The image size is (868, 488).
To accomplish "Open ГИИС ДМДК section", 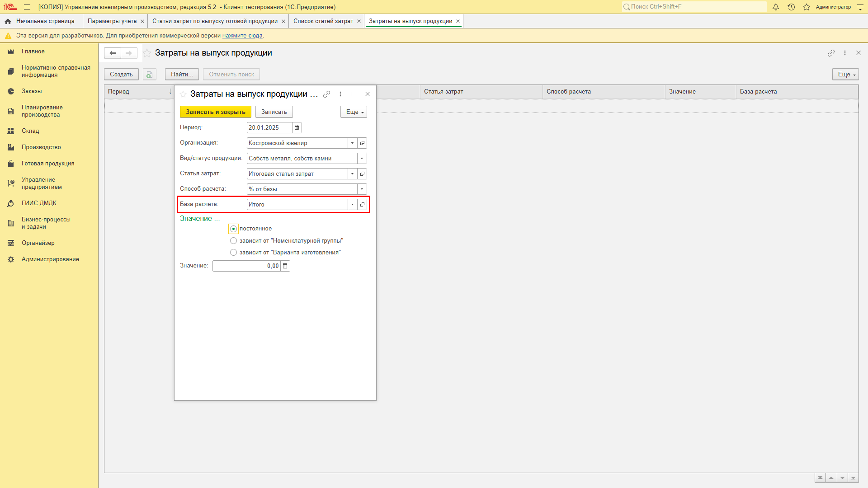I will click(x=39, y=203).
